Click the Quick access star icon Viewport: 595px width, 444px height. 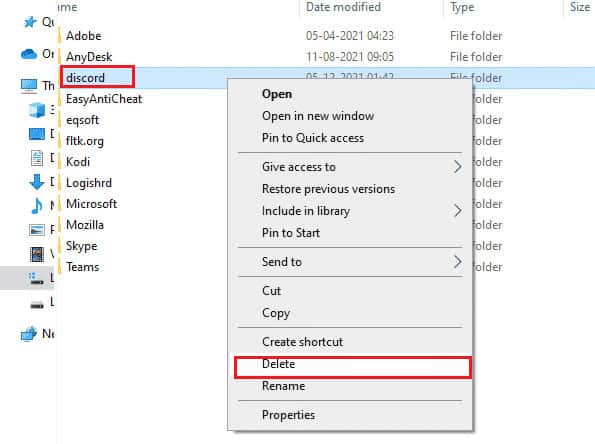click(x=30, y=22)
